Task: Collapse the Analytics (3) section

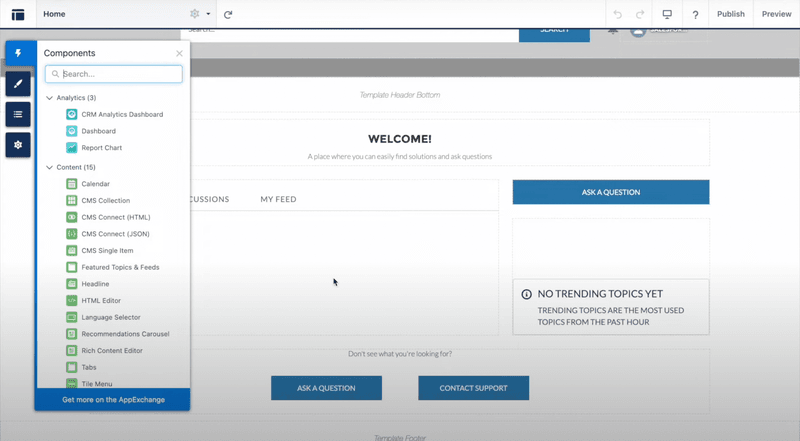Action: point(50,98)
